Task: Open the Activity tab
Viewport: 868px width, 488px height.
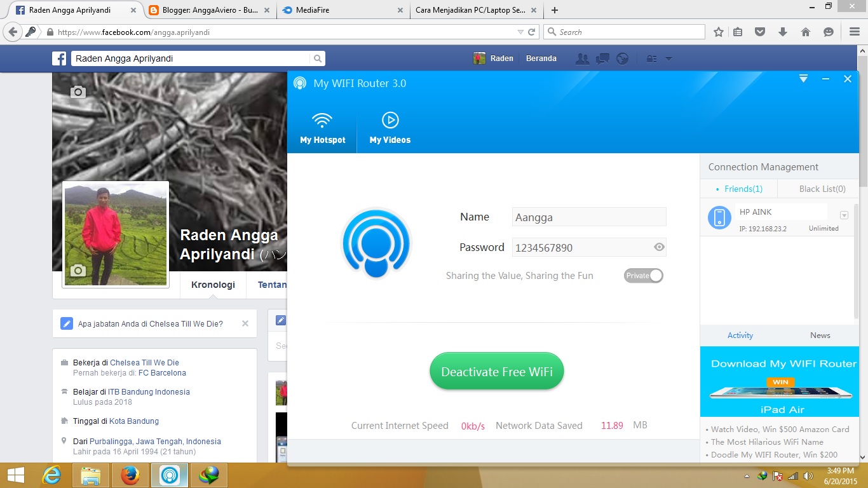Action: coord(740,335)
